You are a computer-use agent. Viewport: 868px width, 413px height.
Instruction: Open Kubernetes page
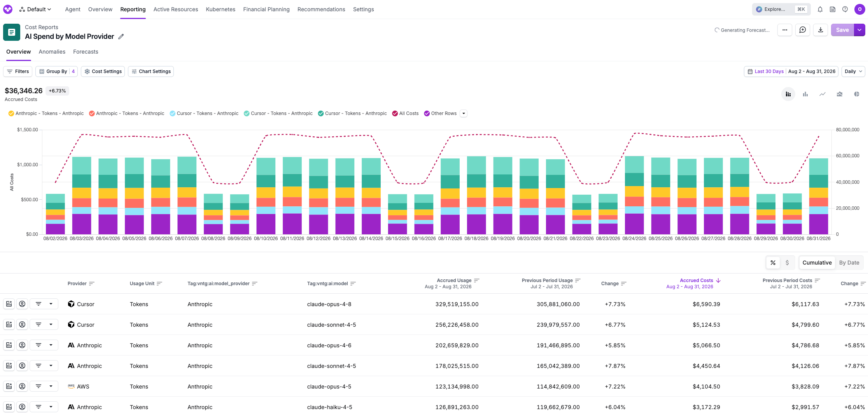pyautogui.click(x=220, y=9)
